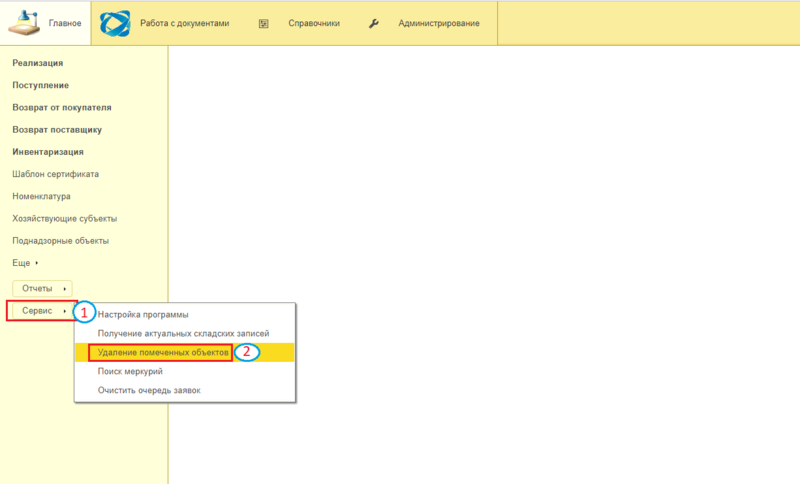Switch to Работа с документами section

184,23
